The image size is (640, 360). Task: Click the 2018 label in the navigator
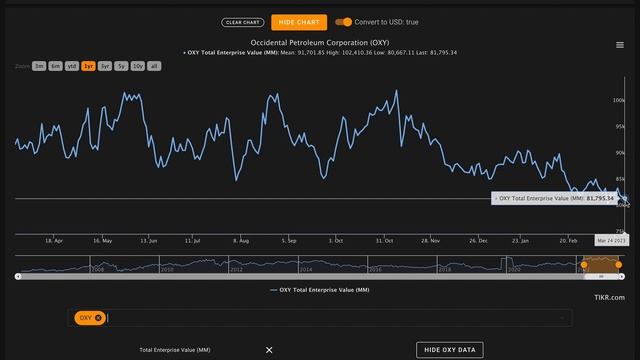pyautogui.click(x=445, y=270)
